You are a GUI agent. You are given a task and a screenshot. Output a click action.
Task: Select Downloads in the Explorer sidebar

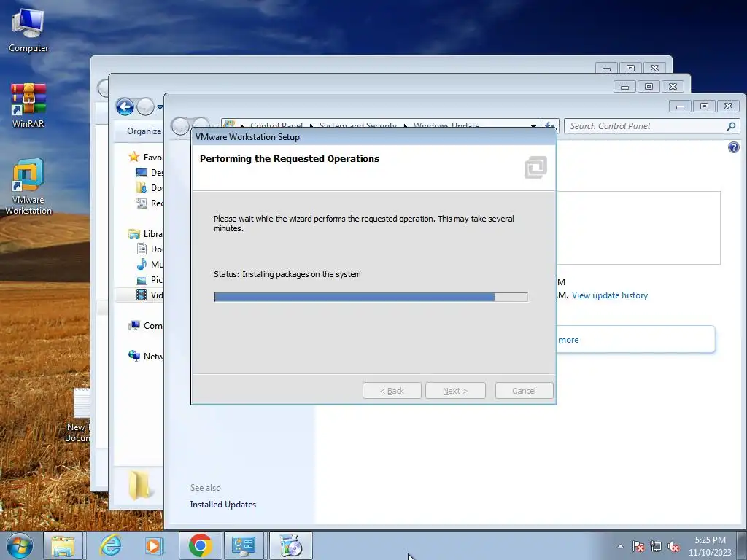point(150,187)
